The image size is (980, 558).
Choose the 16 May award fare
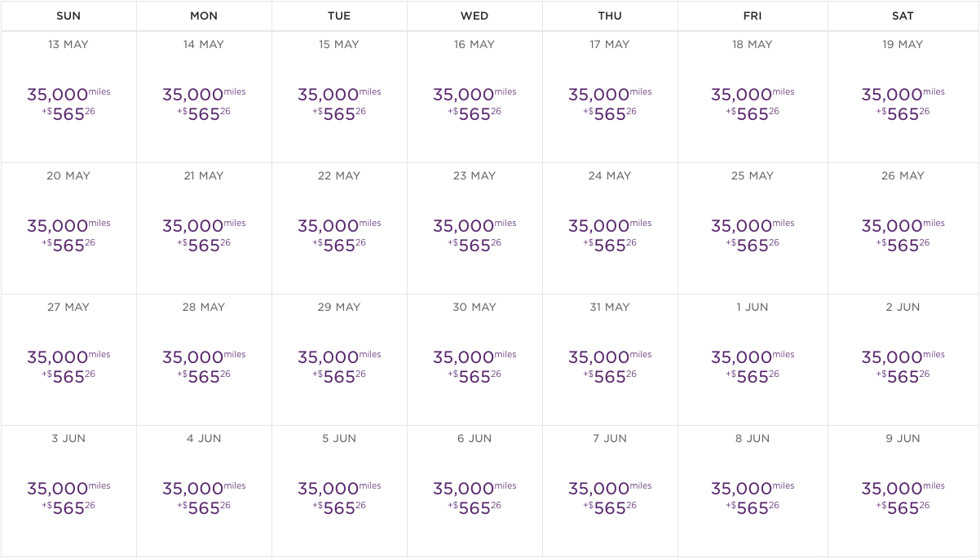pos(475,104)
